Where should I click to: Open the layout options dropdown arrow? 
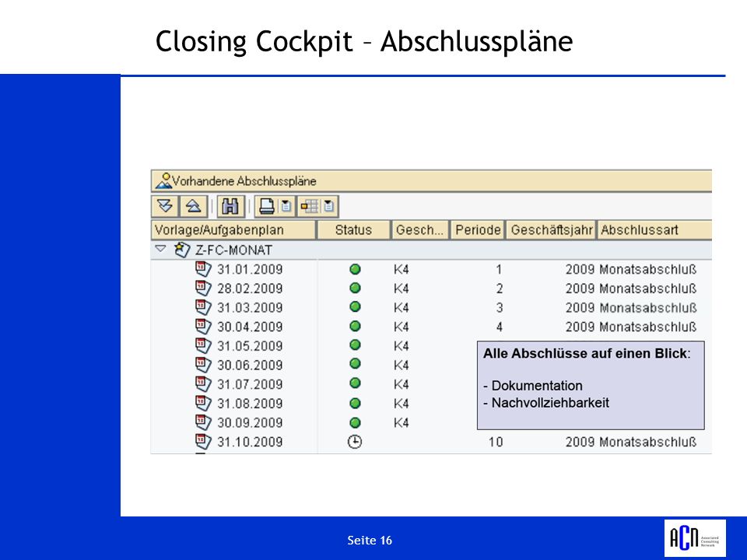328,206
